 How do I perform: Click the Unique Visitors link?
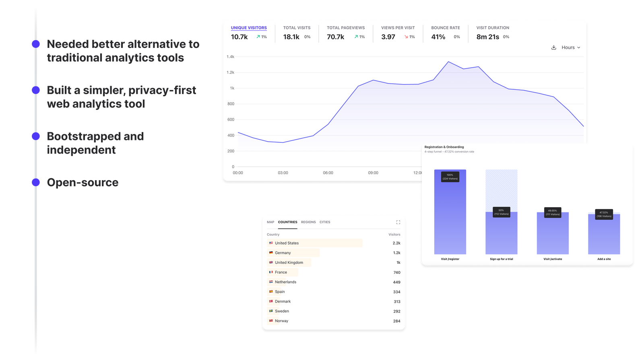(x=249, y=28)
